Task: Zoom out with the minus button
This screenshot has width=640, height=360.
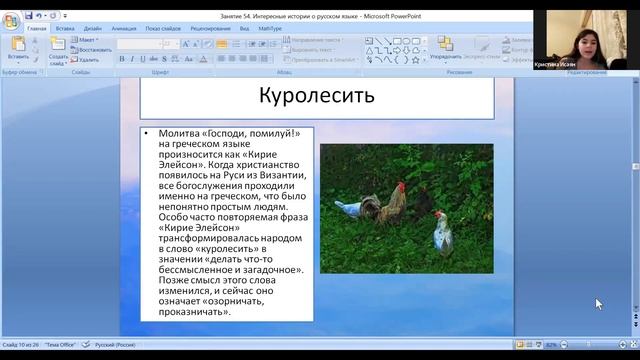Action: click(564, 345)
